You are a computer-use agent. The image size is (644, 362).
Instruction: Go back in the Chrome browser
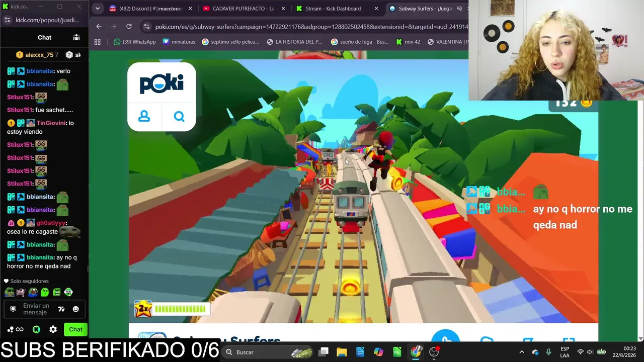[x=99, y=27]
